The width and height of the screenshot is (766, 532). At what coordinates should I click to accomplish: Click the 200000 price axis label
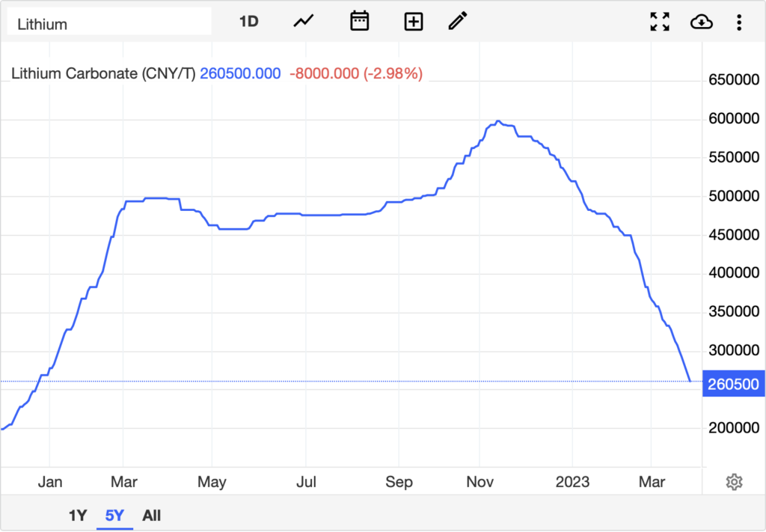(734, 428)
